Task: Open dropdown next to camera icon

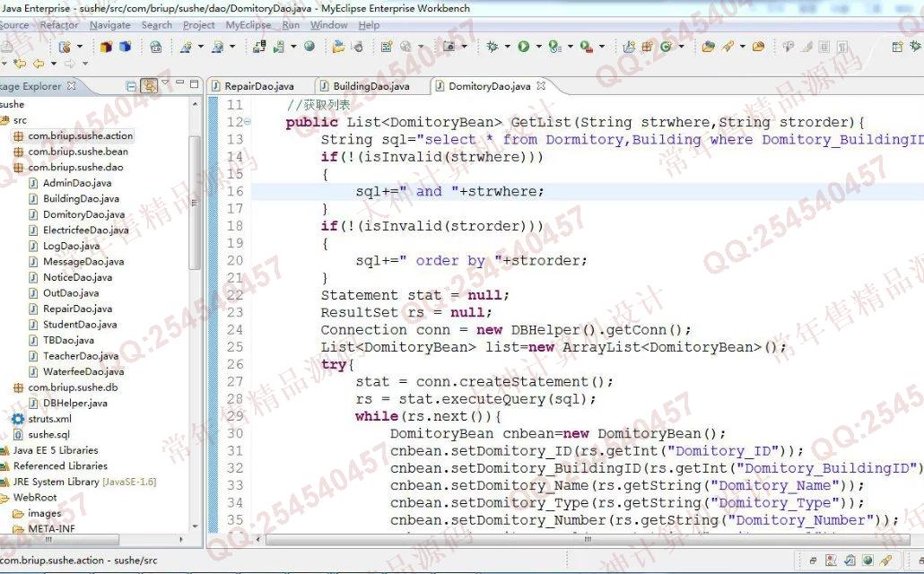Action: (465, 47)
